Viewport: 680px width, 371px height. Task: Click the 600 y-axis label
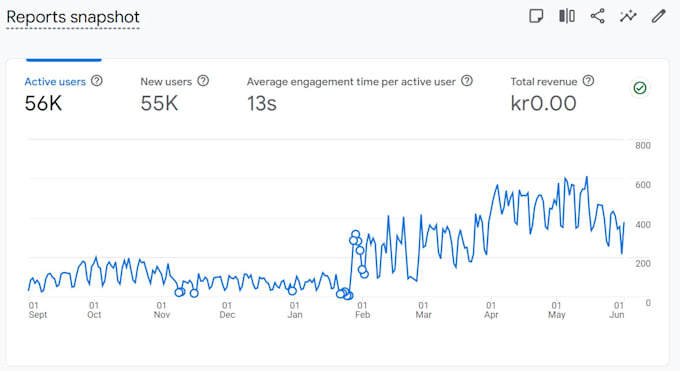[643, 185]
